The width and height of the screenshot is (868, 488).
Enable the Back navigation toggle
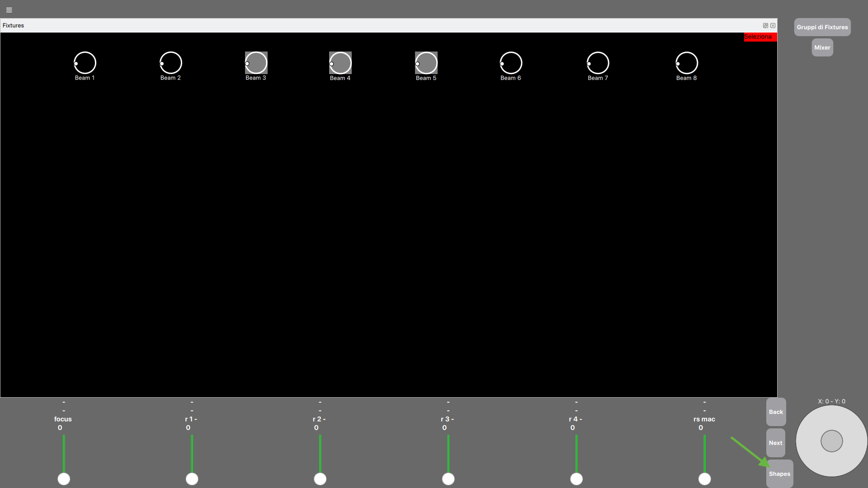(x=776, y=412)
